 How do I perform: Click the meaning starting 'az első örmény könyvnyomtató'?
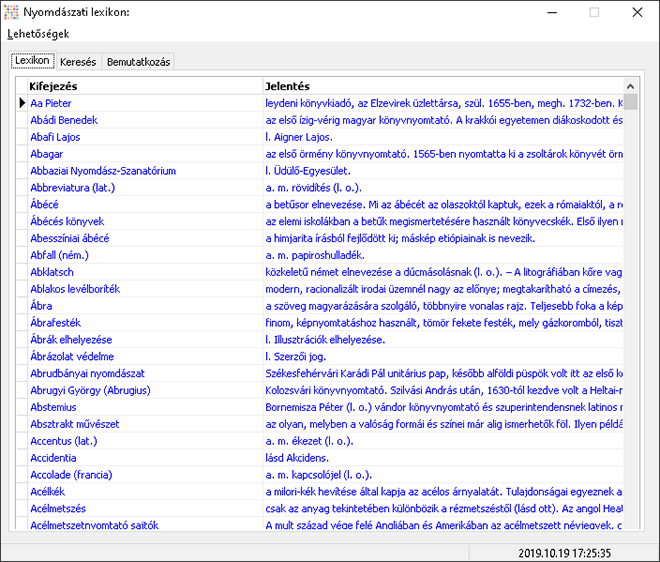444,154
